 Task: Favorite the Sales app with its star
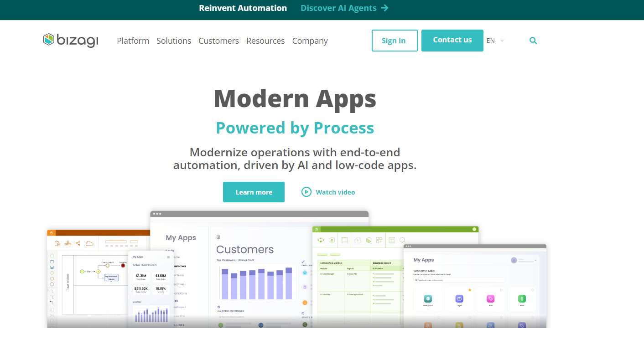tap(532, 290)
